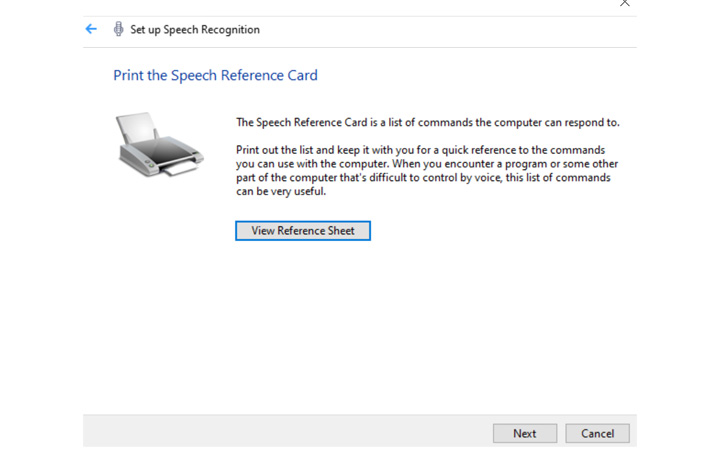
Task: Click the text 'can be very useful.'
Action: click(x=281, y=191)
